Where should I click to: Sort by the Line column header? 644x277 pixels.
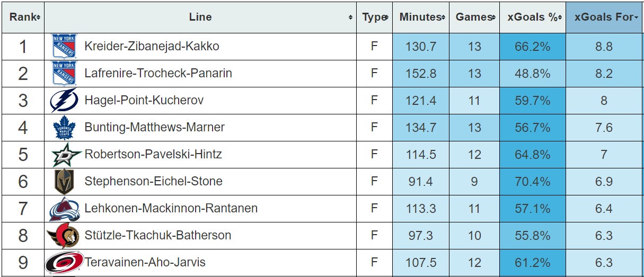(200, 17)
